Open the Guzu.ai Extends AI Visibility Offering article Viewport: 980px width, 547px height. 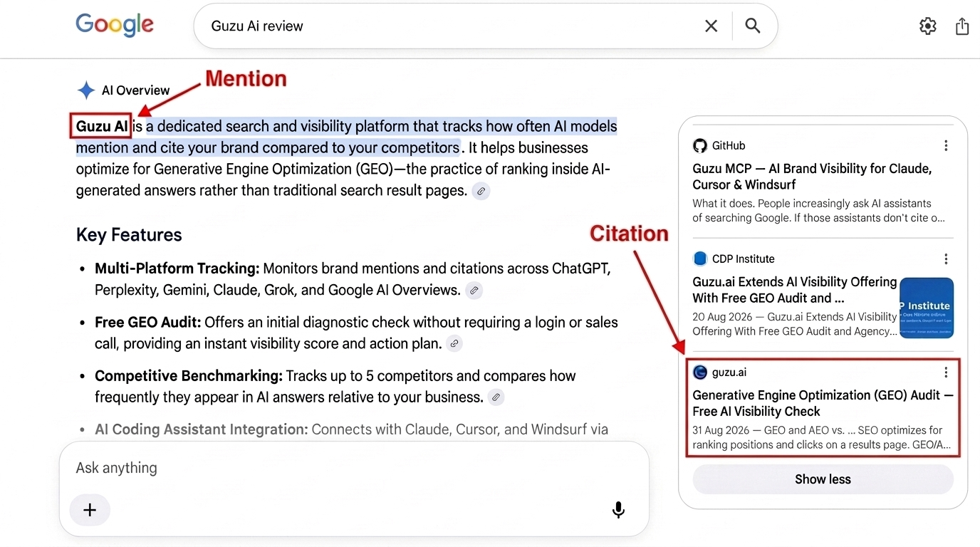click(794, 290)
